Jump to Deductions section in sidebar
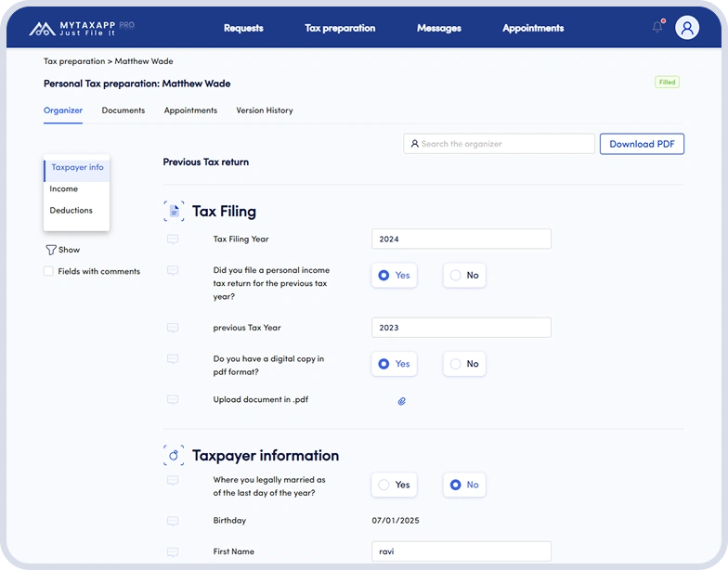 [x=71, y=211]
